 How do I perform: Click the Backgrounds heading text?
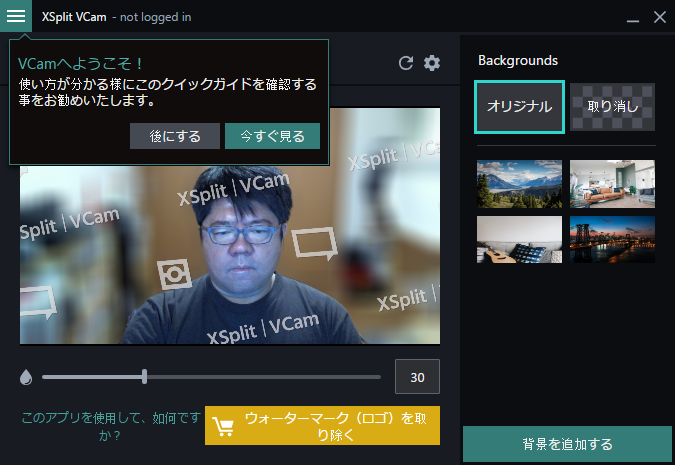pyautogui.click(x=518, y=60)
